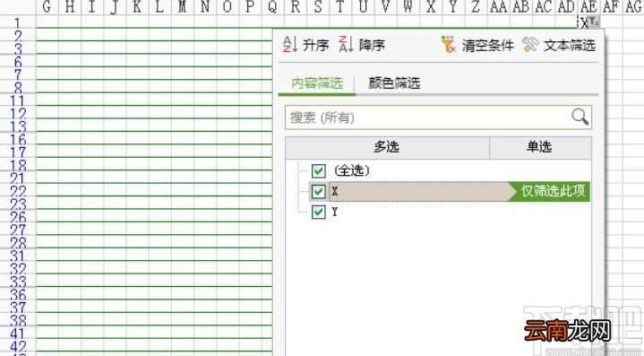
Task: Click the 降序 Z-A sort icon
Action: 346,44
